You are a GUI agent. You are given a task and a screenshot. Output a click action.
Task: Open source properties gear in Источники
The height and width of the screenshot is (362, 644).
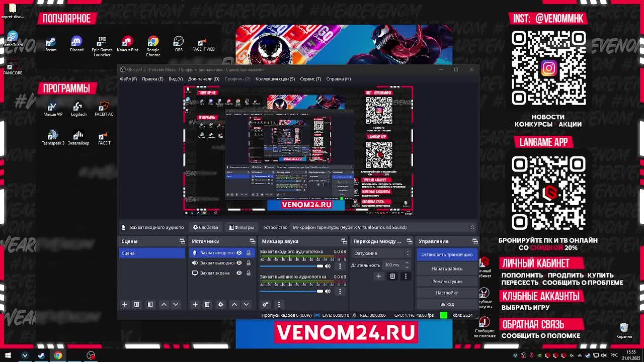tap(220, 304)
